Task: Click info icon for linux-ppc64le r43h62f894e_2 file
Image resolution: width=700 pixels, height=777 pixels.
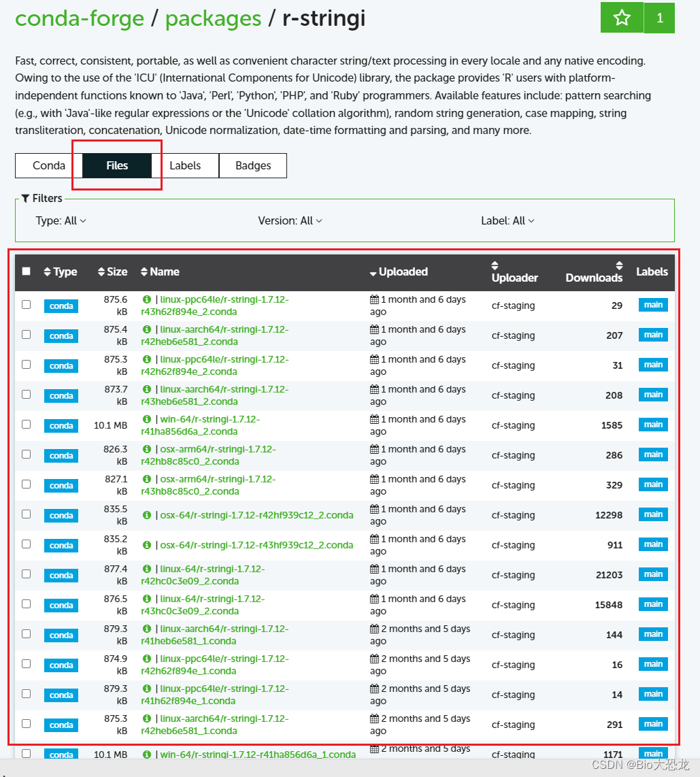Action: pyautogui.click(x=147, y=299)
